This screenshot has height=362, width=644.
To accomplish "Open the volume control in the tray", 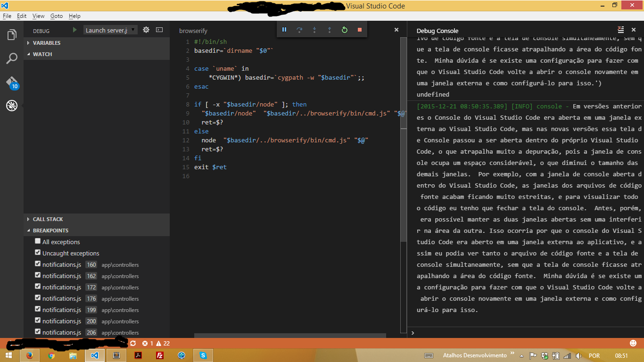I will [579, 355].
